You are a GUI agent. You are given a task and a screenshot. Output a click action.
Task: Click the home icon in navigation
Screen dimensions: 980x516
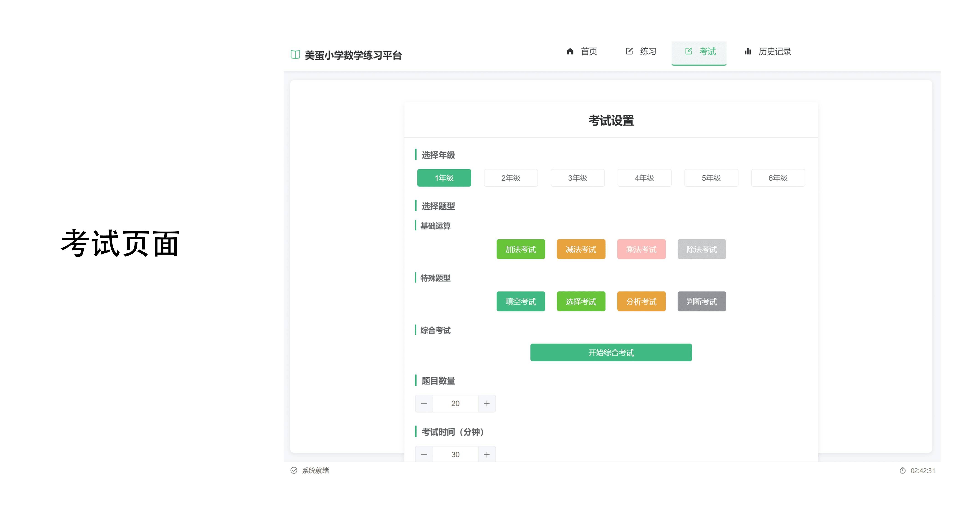[570, 51]
